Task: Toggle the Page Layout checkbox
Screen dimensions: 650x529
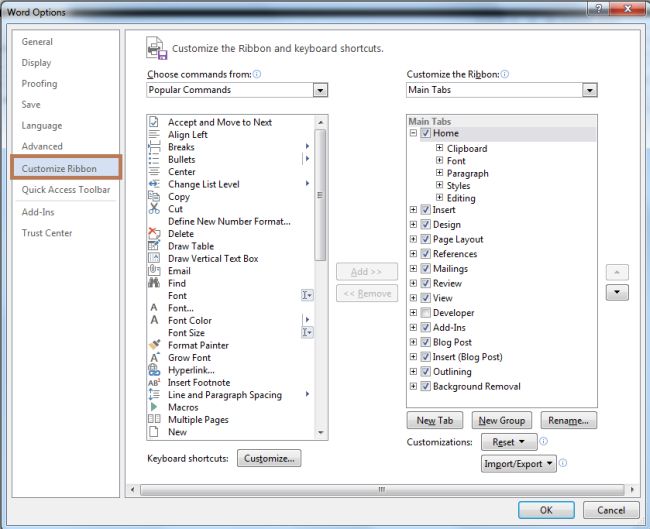Action: 425,239
